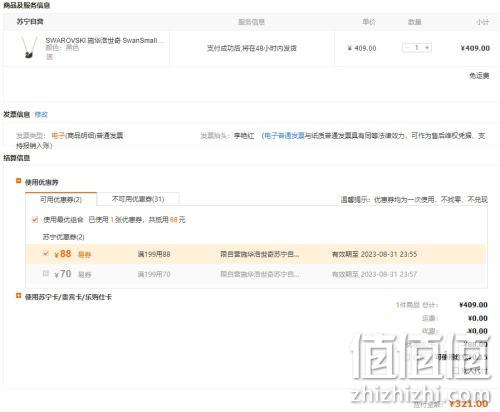Edit the quantity input field
This screenshot has width=500, height=412.
click(x=417, y=48)
